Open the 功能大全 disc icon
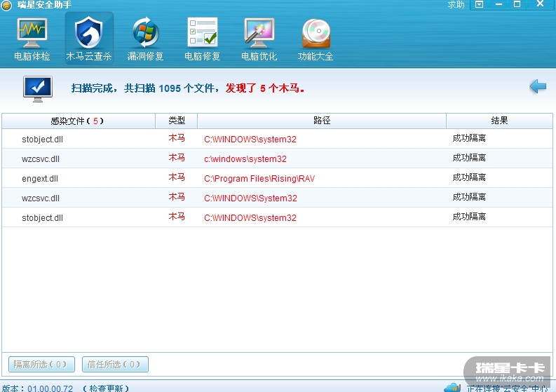This screenshot has height=392, width=556. pos(316,33)
